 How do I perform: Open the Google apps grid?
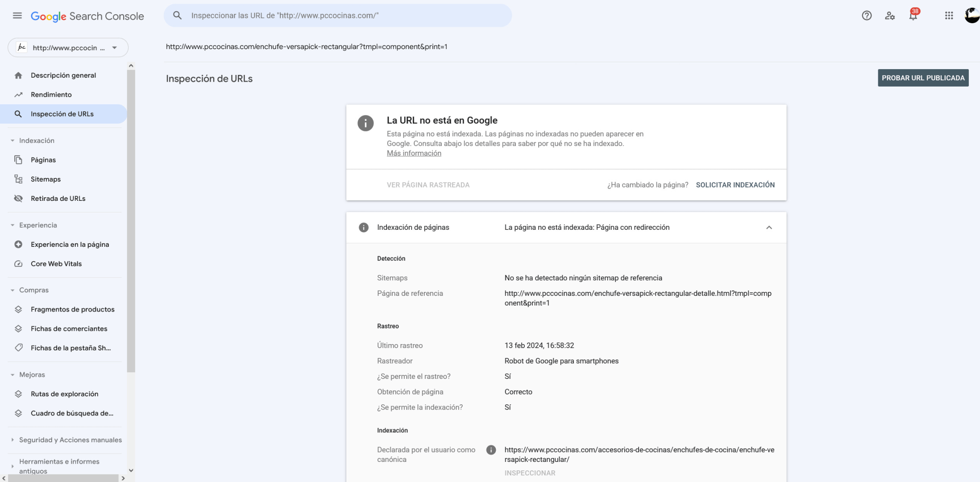tap(949, 16)
